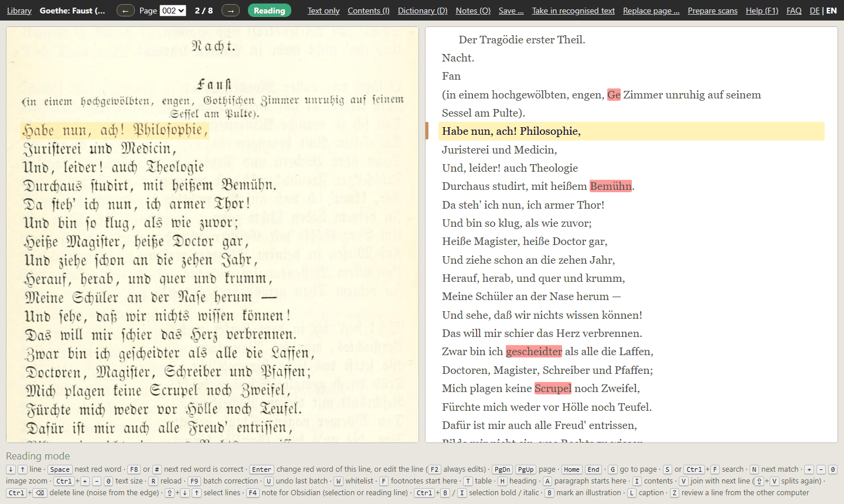Open Replace page ... option
The width and height of the screenshot is (844, 504).
[x=651, y=11]
